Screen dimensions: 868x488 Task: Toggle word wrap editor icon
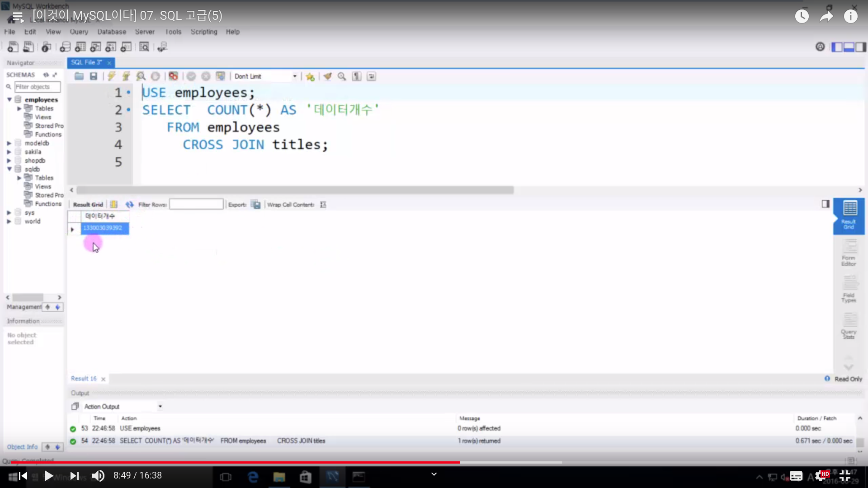(371, 76)
